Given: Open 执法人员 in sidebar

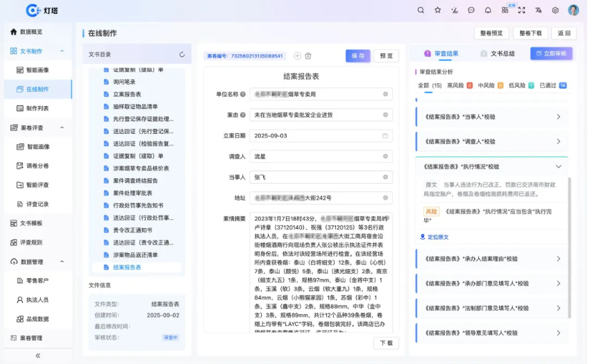Looking at the screenshot, I should tap(37, 300).
